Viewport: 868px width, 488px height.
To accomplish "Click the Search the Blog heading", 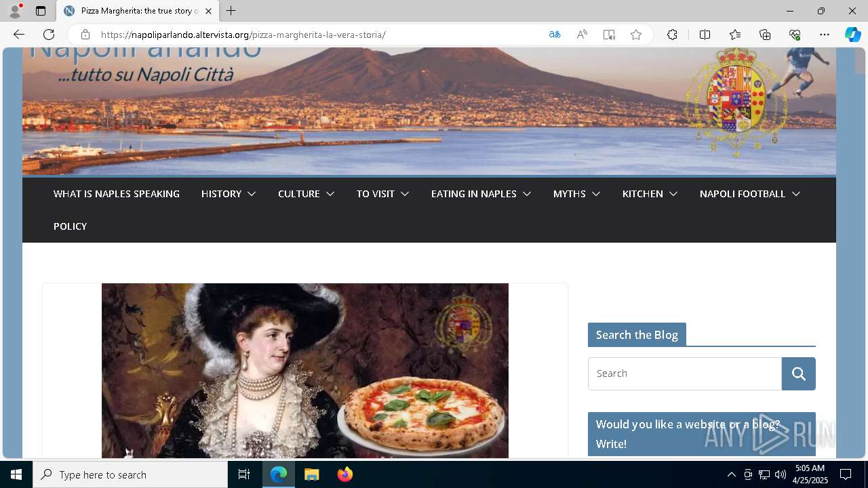I will (637, 335).
